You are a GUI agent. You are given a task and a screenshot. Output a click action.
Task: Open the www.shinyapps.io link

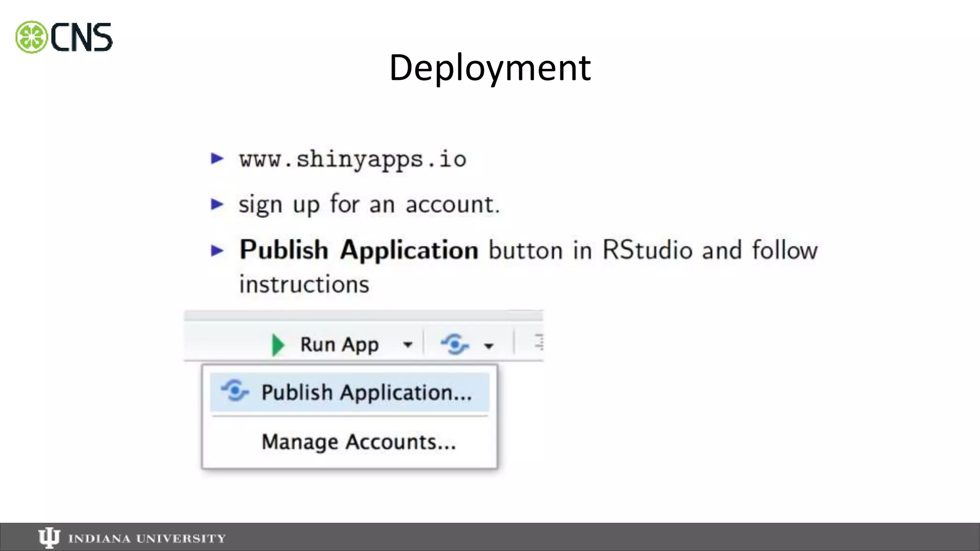[353, 159]
